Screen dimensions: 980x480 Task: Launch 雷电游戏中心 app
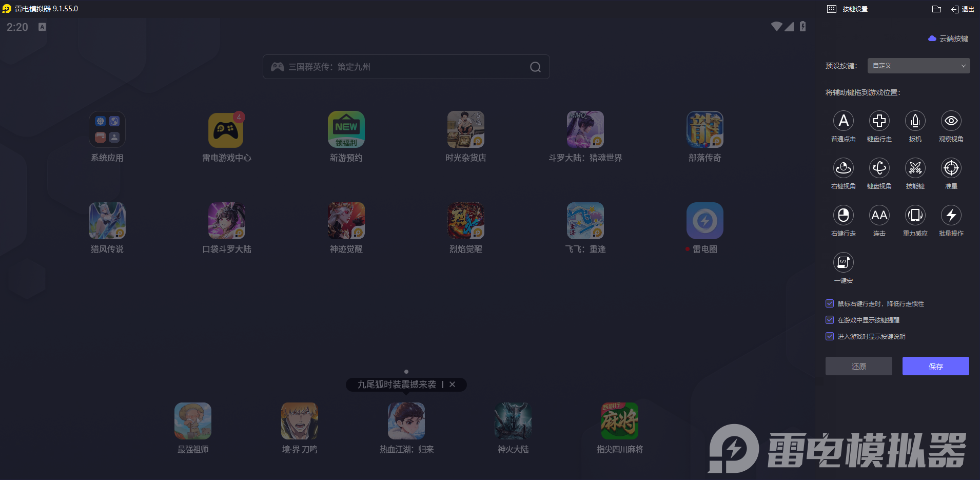(x=227, y=129)
